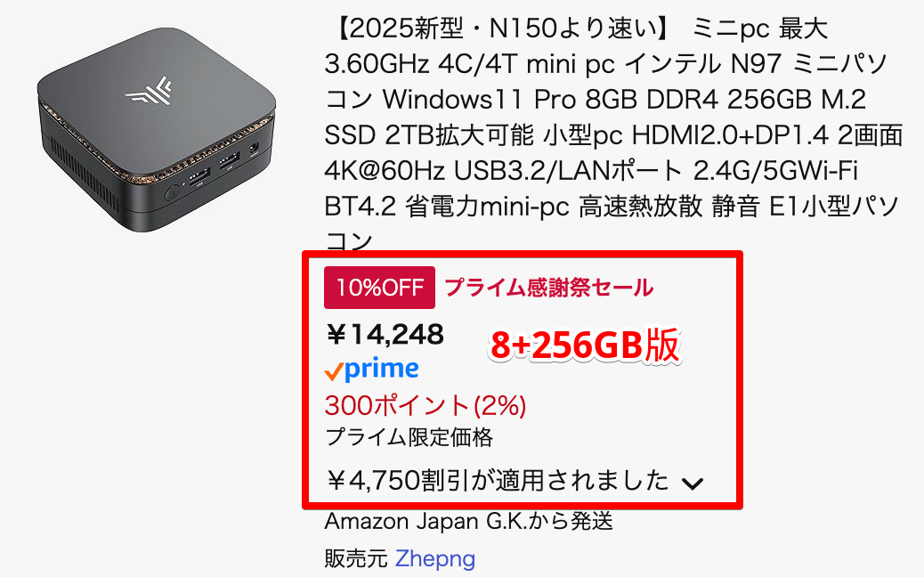Image resolution: width=924 pixels, height=577 pixels.
Task: Click the ￥4,750割引が適用されました text
Action: [498, 480]
